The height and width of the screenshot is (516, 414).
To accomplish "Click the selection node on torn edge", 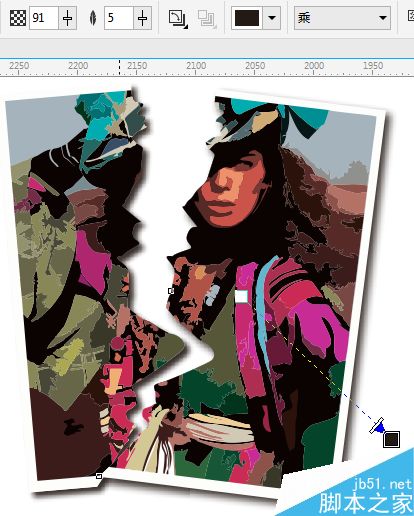I will pyautogui.click(x=171, y=291).
